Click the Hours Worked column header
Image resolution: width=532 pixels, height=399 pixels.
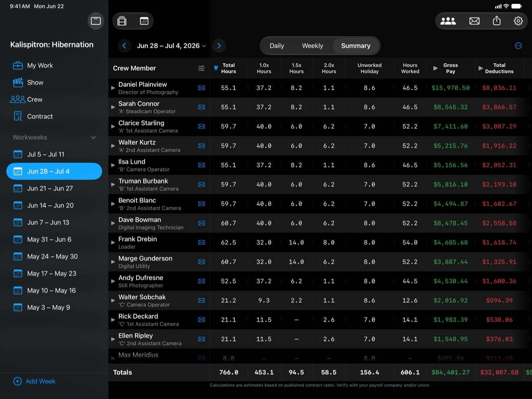click(x=410, y=69)
